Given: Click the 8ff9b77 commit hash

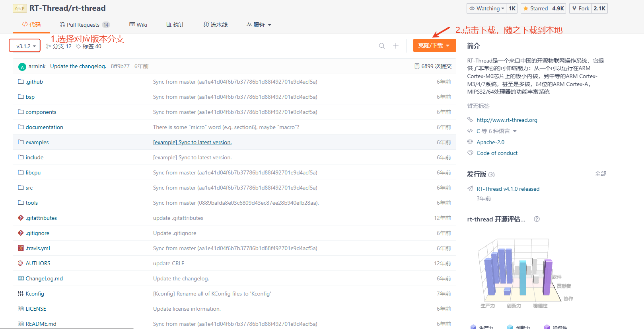Looking at the screenshot, I should click(x=120, y=66).
